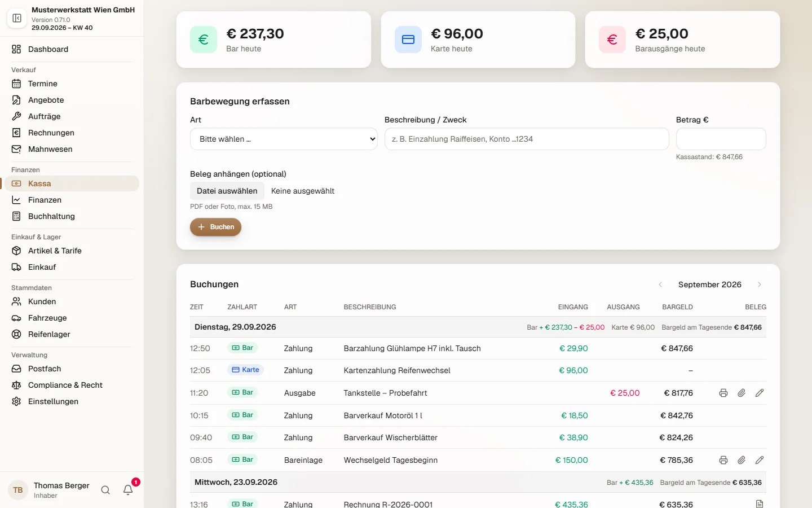Edit the Tankstelle – Probefahrt entry
Screen dimensions: 812x508
click(x=760, y=393)
